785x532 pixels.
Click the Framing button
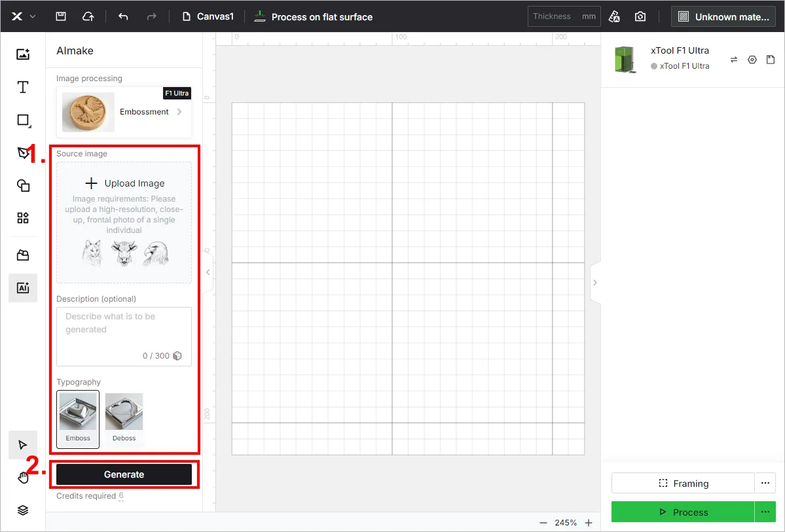tap(683, 483)
